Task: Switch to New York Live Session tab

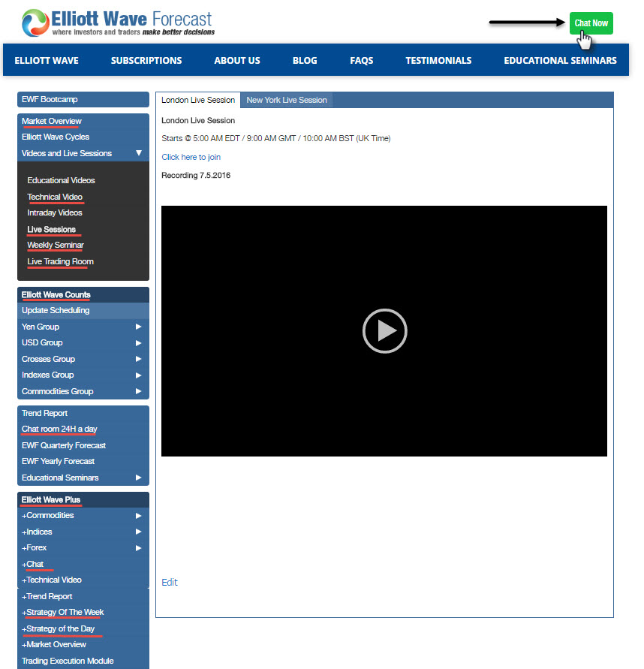Action: [287, 100]
